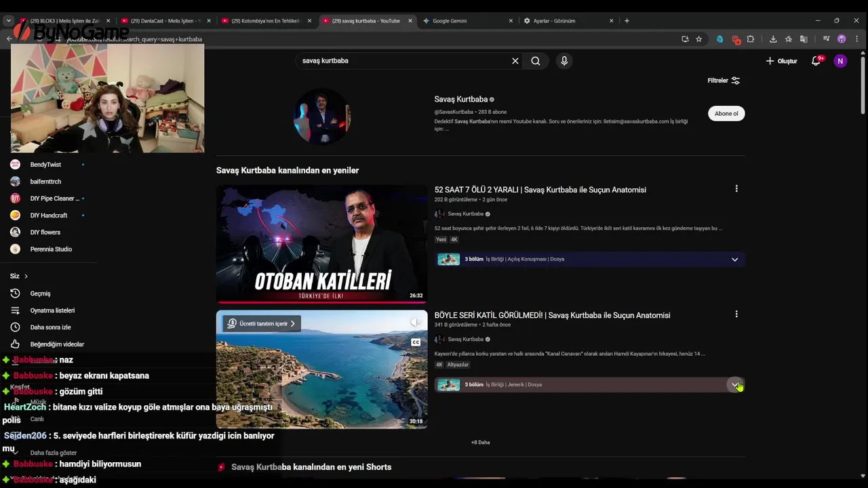Click the island coast video thumbnail

(x=321, y=369)
